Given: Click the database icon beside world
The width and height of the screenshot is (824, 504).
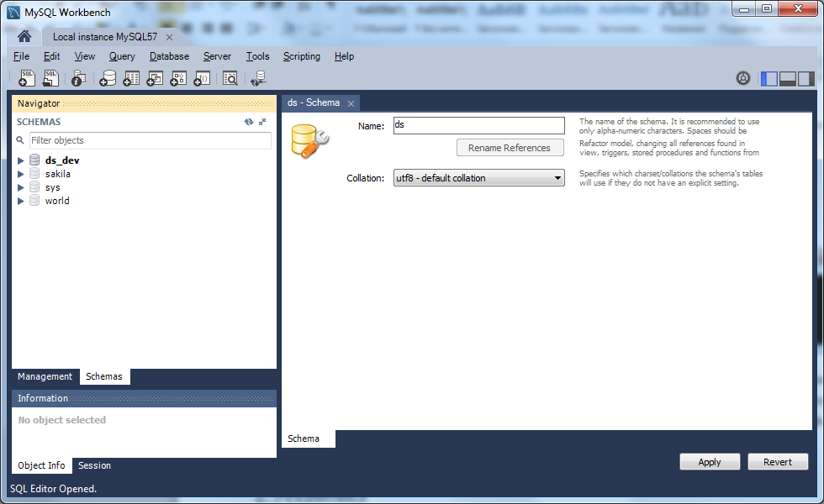Looking at the screenshot, I should (x=34, y=201).
